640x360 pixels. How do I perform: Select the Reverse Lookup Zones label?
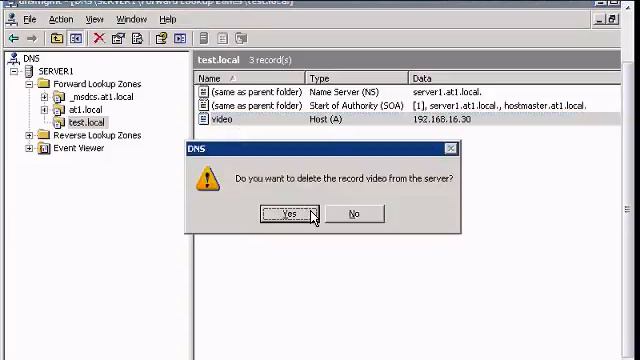(97, 135)
